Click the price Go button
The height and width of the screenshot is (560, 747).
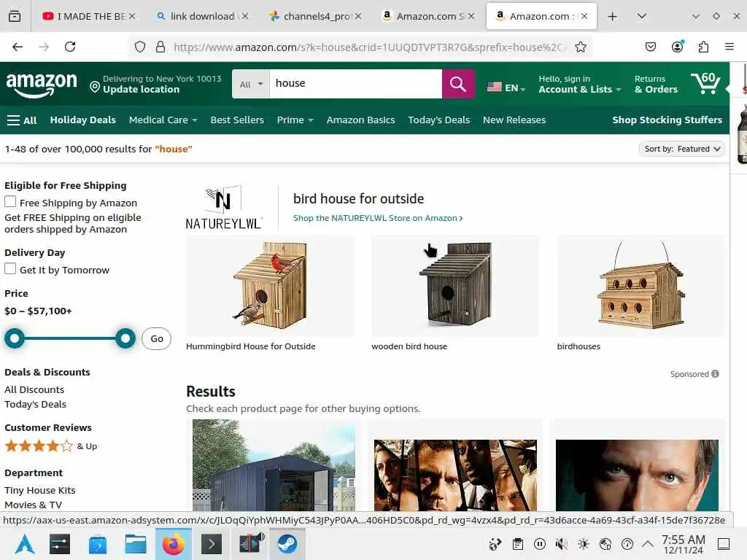coord(156,338)
